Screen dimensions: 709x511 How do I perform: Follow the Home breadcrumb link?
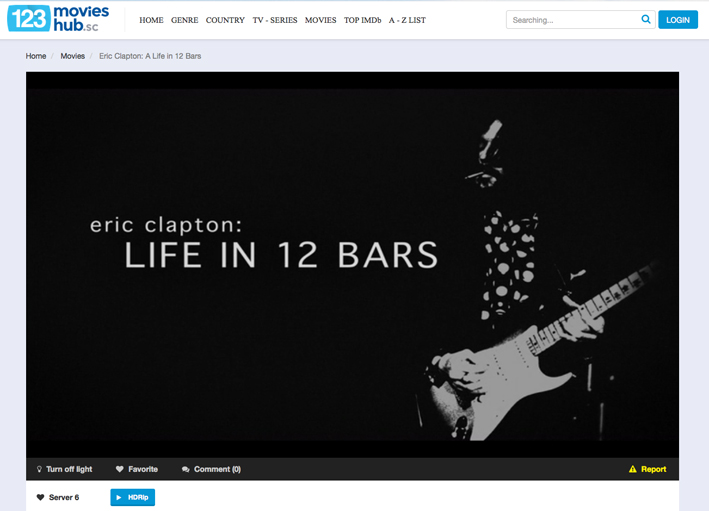36,56
